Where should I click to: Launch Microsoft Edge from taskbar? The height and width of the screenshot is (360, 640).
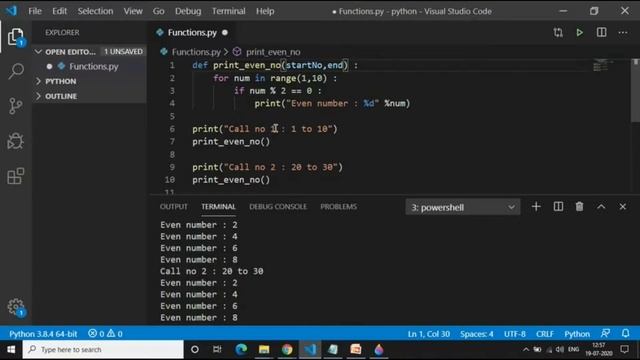(241, 350)
